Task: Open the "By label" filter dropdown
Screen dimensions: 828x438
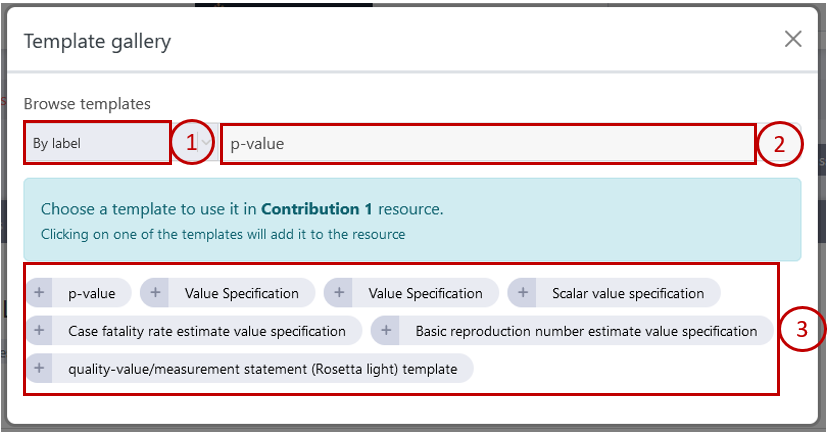Action: 97,143
